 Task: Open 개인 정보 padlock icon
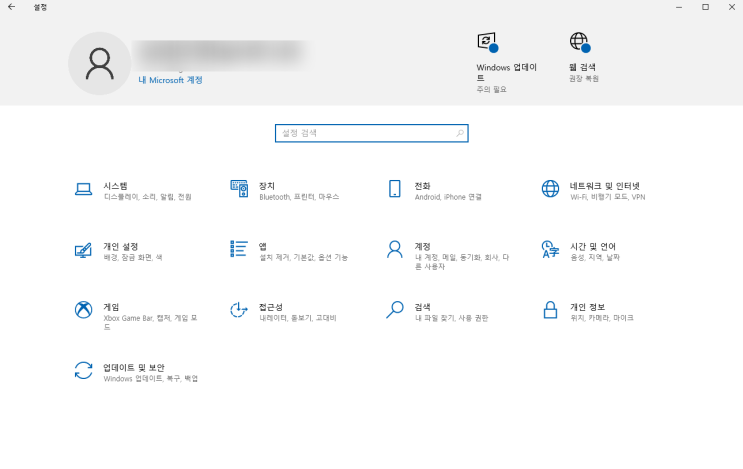(x=550, y=310)
